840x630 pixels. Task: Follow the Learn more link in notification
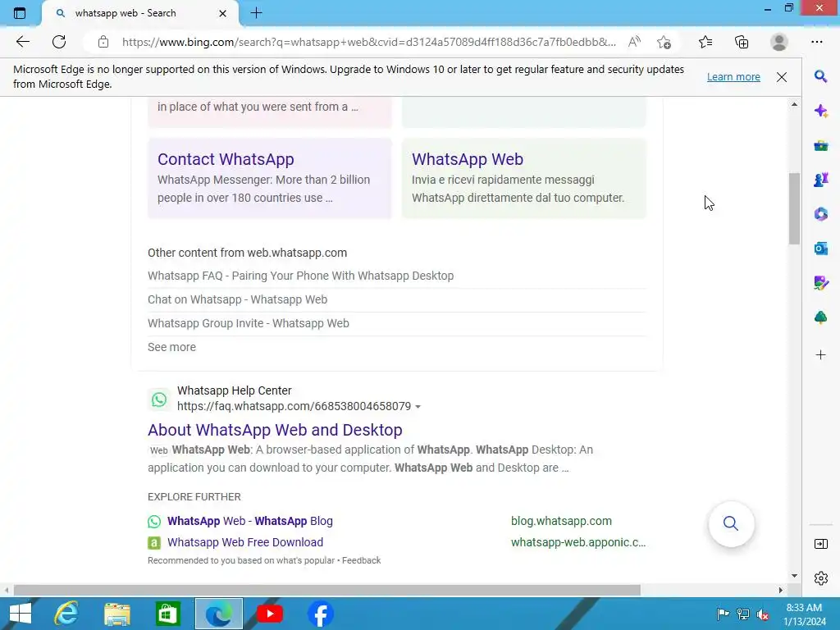(733, 76)
